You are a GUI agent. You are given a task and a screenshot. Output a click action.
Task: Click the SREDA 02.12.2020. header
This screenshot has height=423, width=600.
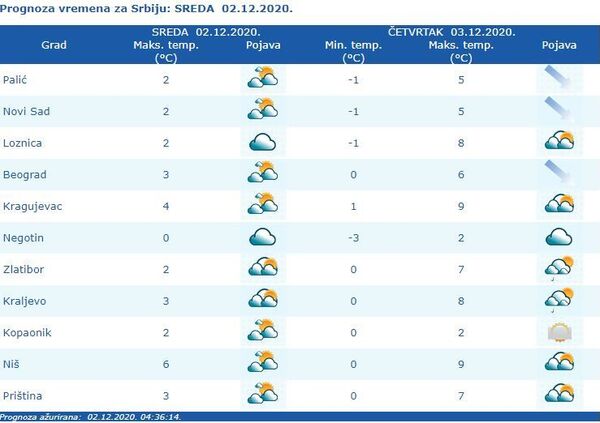click(x=206, y=32)
